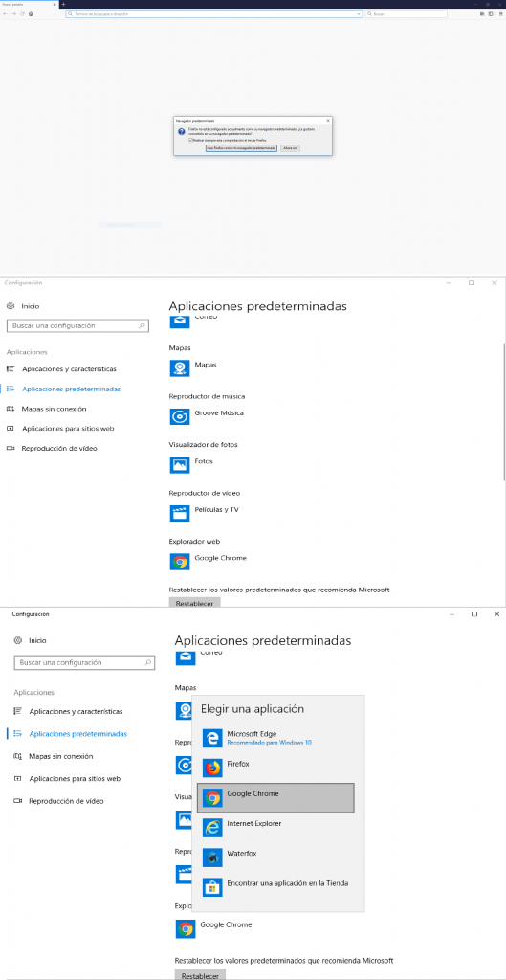Click Restablecer in Settings window with app chooser
Screen dimensions: 506x980
click(200, 975)
